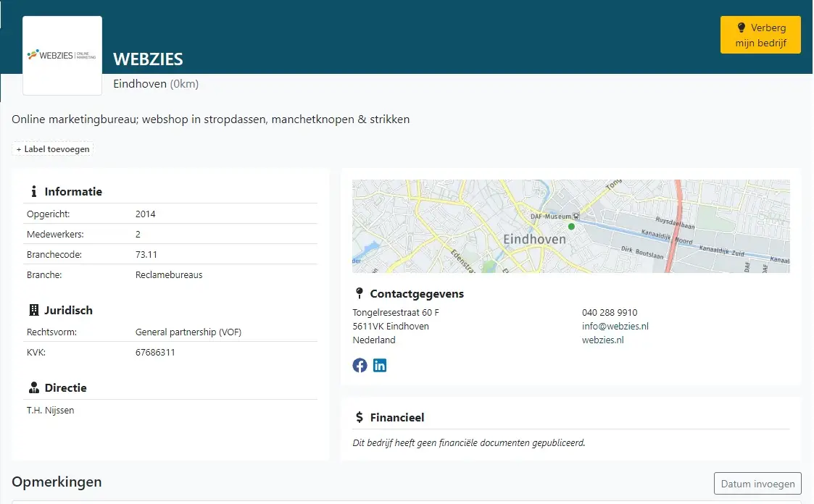This screenshot has height=504, width=814.
Task: Click the company description text
Action: point(211,119)
